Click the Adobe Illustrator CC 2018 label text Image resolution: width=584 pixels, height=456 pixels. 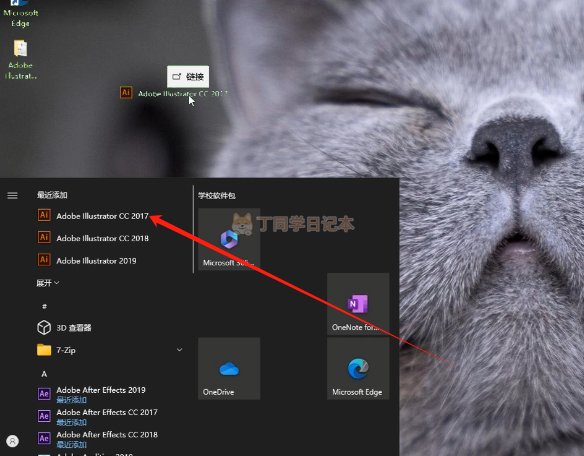click(102, 238)
